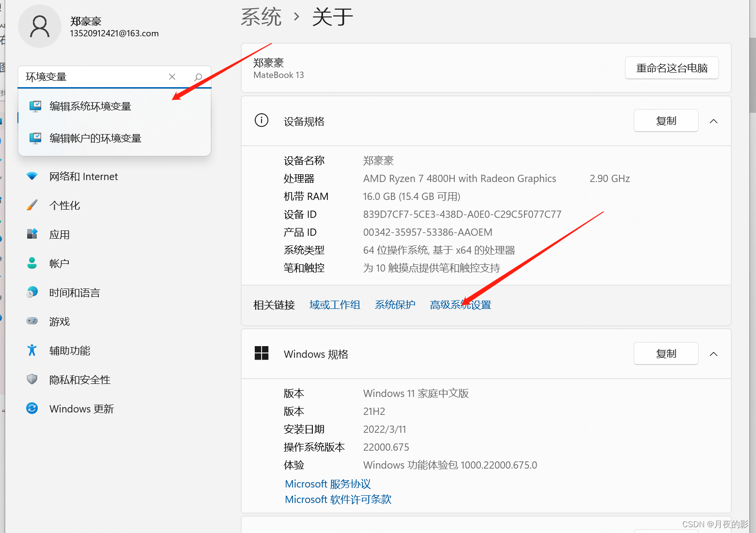
Task: Click the Wi-Fi icon for 网络和 Internet
Action: [x=32, y=177]
